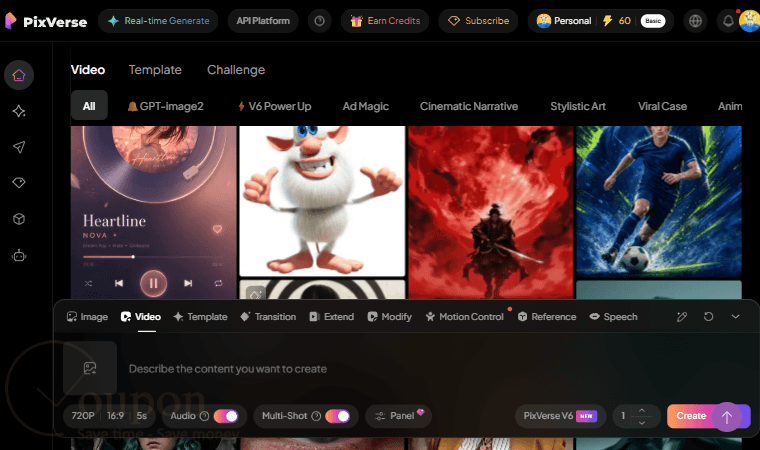Toggle the Audio switch
The height and width of the screenshot is (450, 760).
[226, 416]
